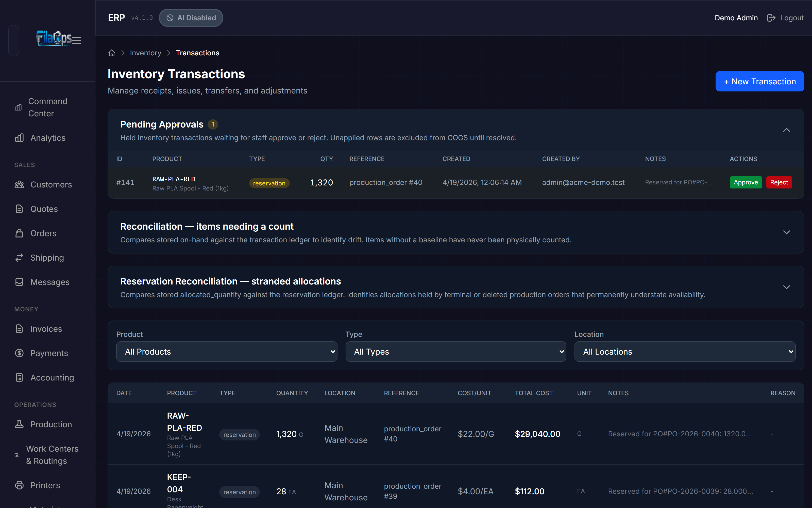The height and width of the screenshot is (508, 812).
Task: Click Demo Admin user name
Action: (736, 18)
